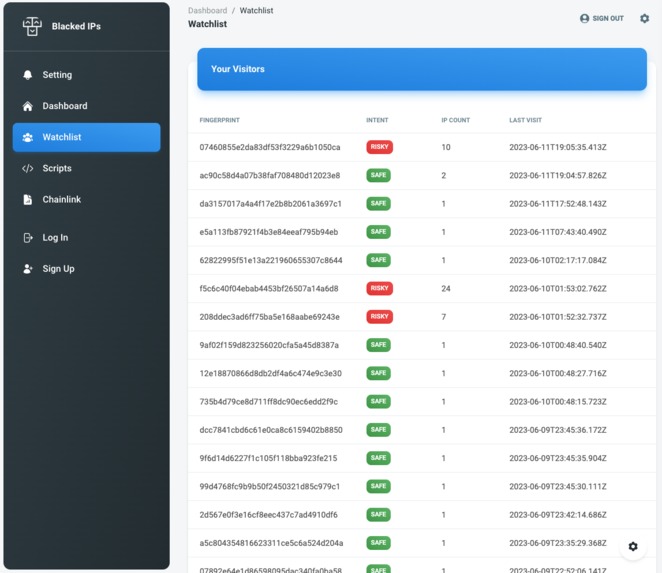
Task: Open Scripts in the sidebar
Action: (87, 168)
